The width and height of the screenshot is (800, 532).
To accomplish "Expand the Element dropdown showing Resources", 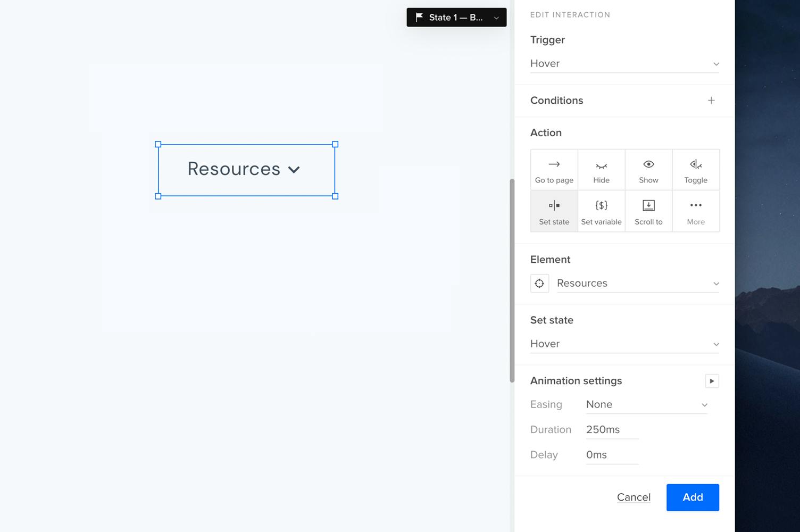I will tap(638, 284).
